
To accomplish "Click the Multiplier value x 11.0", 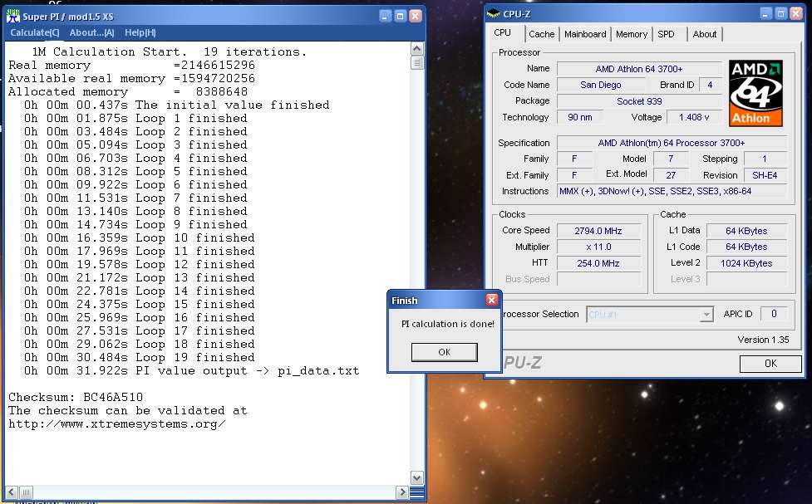I will click(x=598, y=247).
